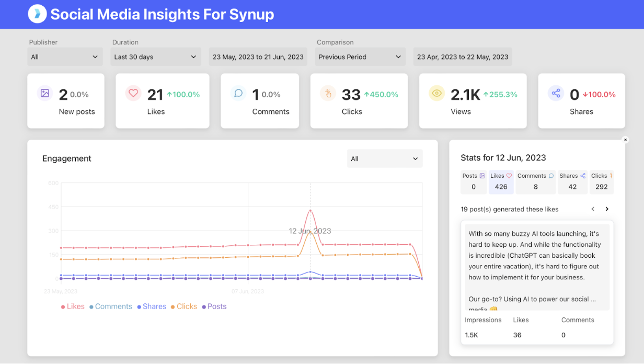Switch to the Posts tab in Stats panel
644x364 pixels.
coord(474,181)
